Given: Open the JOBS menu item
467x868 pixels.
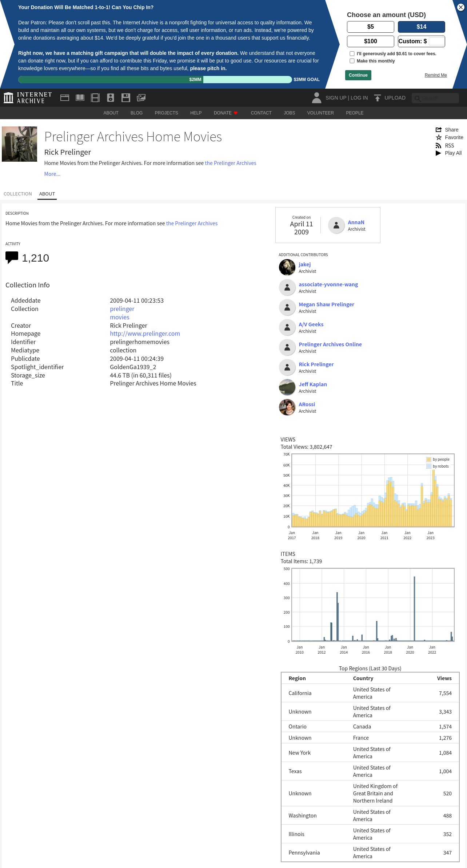Looking at the screenshot, I should pos(289,113).
